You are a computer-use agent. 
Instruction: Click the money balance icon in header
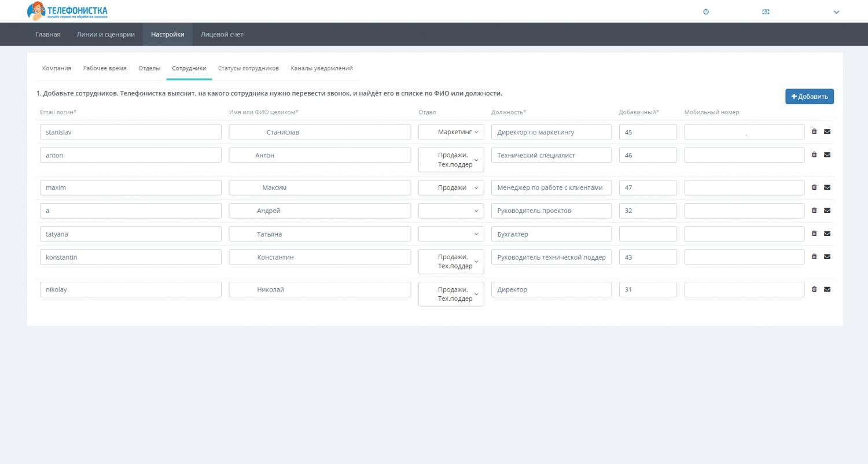tap(766, 12)
